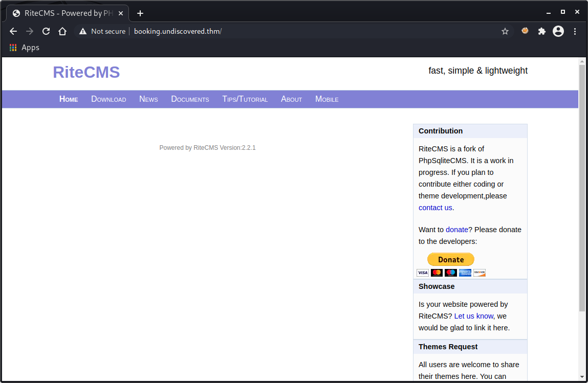This screenshot has width=588, height=383.
Task: Open the 'Let us know' link
Action: [x=473, y=316]
